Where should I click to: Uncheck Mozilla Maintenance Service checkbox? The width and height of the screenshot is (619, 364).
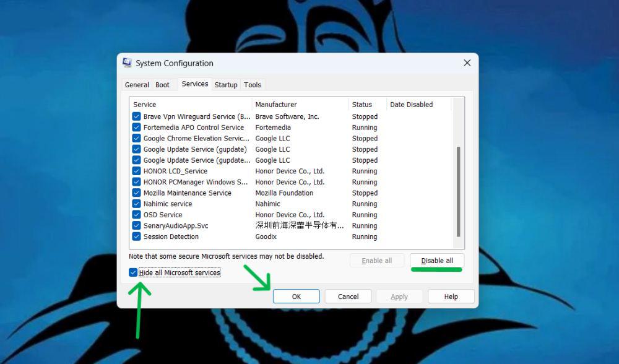[136, 193]
